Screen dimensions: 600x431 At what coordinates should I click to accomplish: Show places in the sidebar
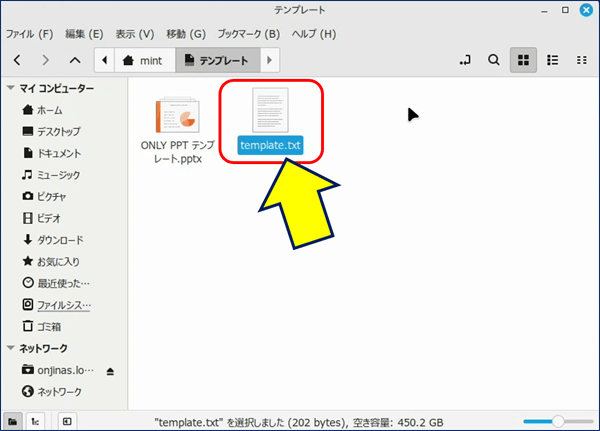point(13,422)
